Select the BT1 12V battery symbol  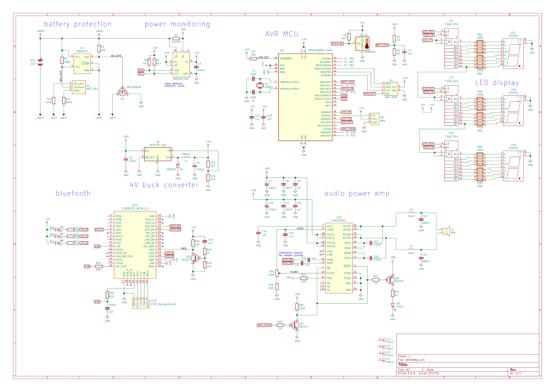coord(41,62)
